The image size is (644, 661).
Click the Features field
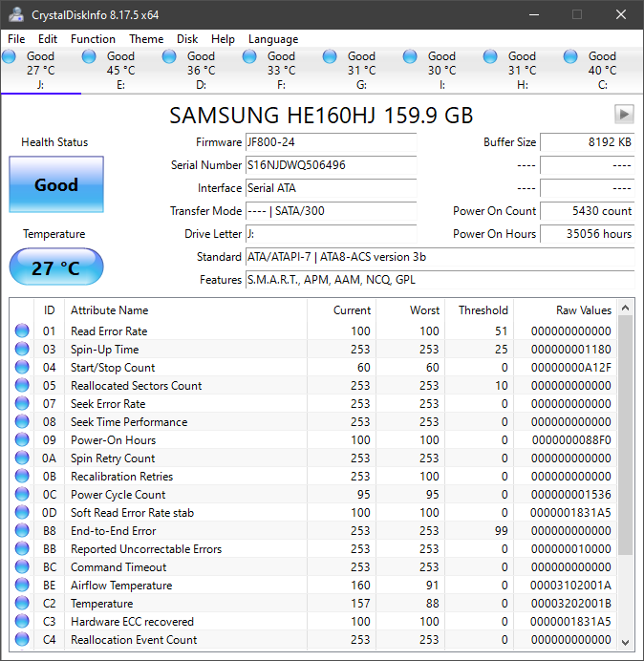440,280
